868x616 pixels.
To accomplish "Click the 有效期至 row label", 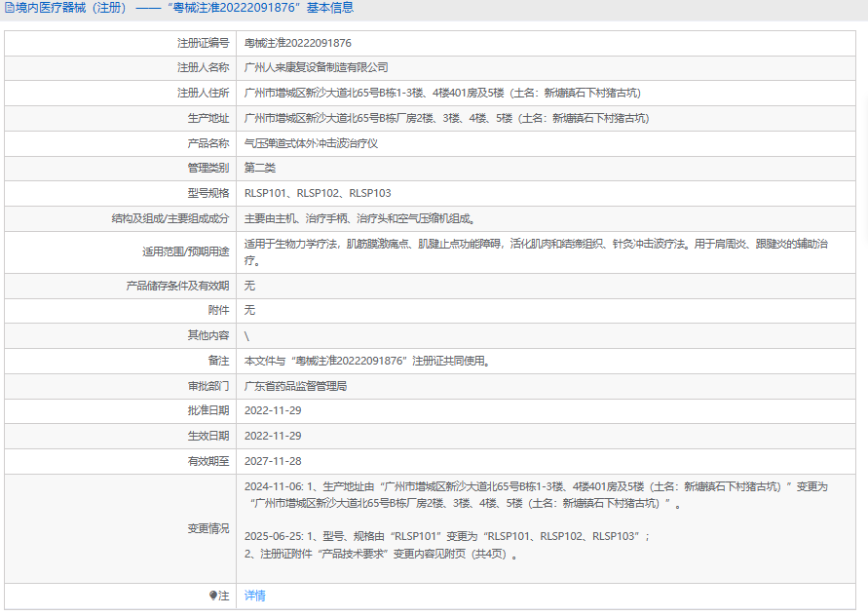I will point(208,461).
